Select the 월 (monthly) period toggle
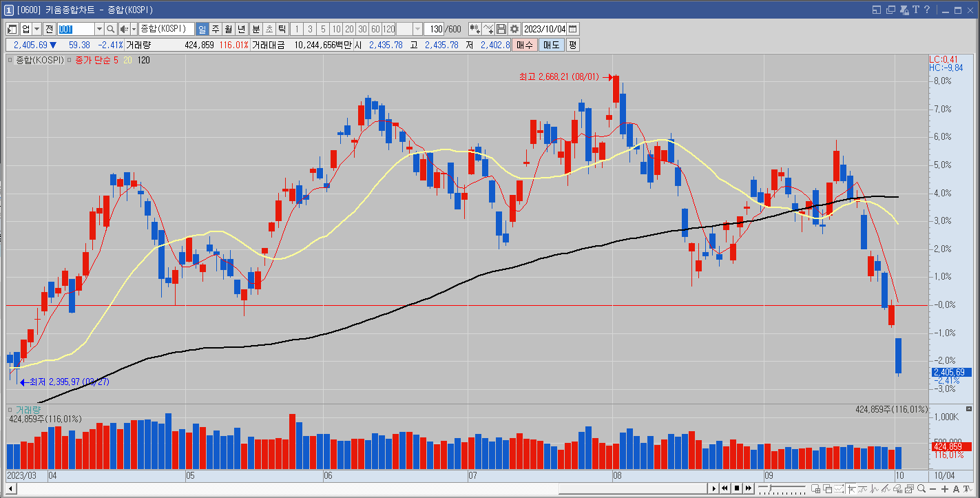Image resolution: width=980 pixels, height=498 pixels. coord(229,29)
